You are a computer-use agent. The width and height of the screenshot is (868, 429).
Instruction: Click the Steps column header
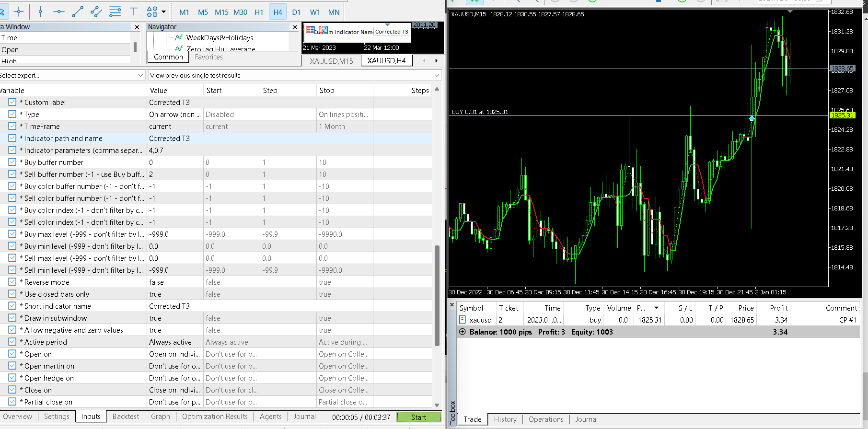point(403,90)
